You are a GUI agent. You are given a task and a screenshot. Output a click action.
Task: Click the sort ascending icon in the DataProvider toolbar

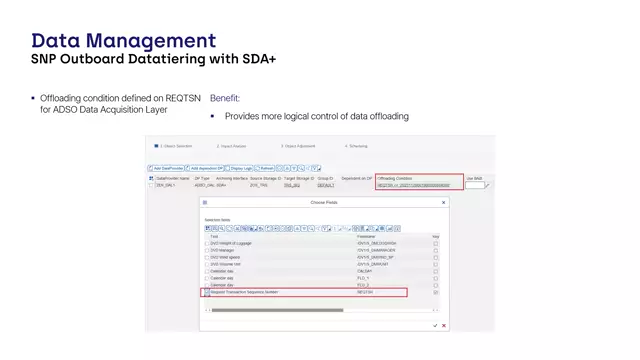pyautogui.click(x=287, y=168)
